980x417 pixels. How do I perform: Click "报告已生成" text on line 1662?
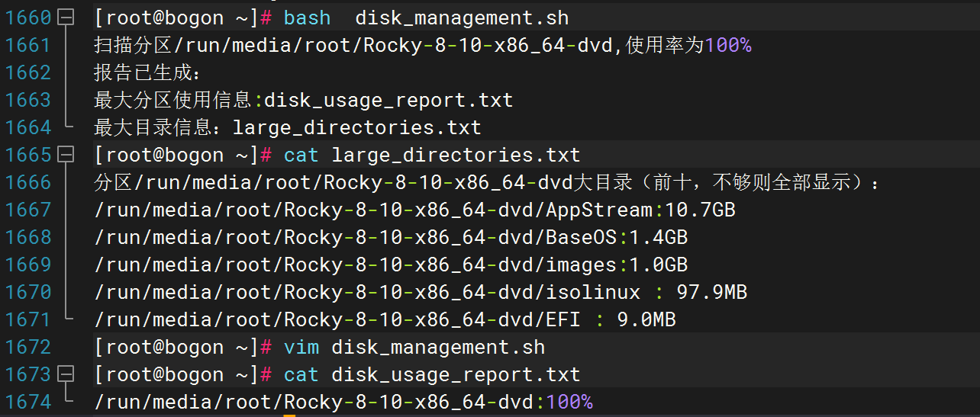[x=141, y=72]
